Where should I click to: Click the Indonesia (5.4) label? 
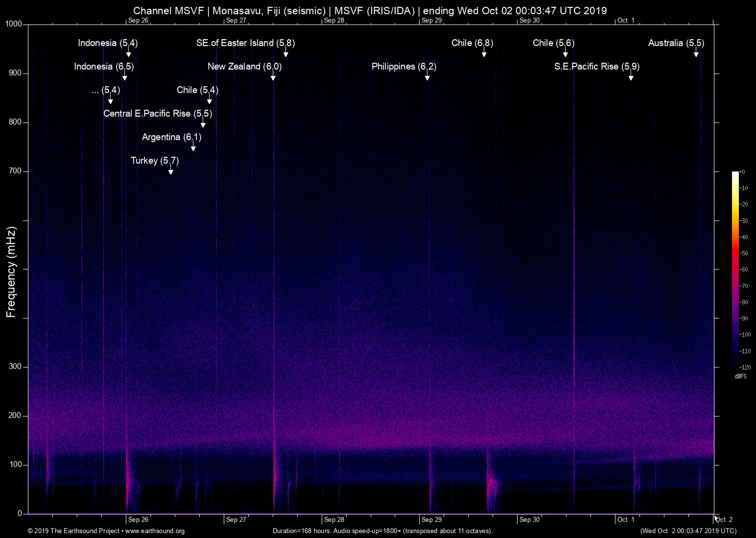(108, 43)
